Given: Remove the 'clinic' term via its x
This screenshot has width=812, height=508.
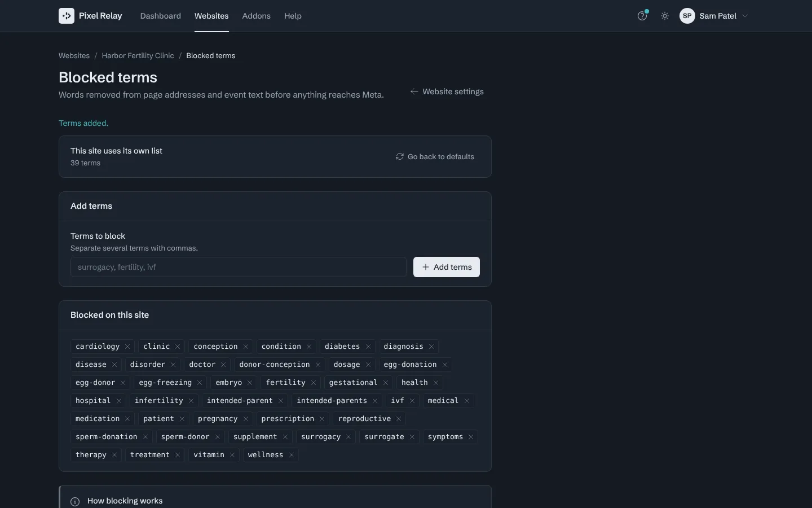Looking at the screenshot, I should tap(178, 347).
